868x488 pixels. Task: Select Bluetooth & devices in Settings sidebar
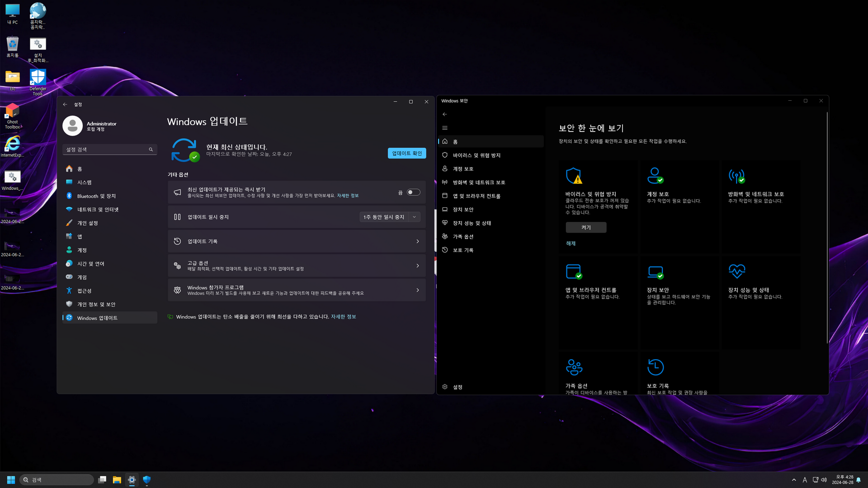pos(96,196)
